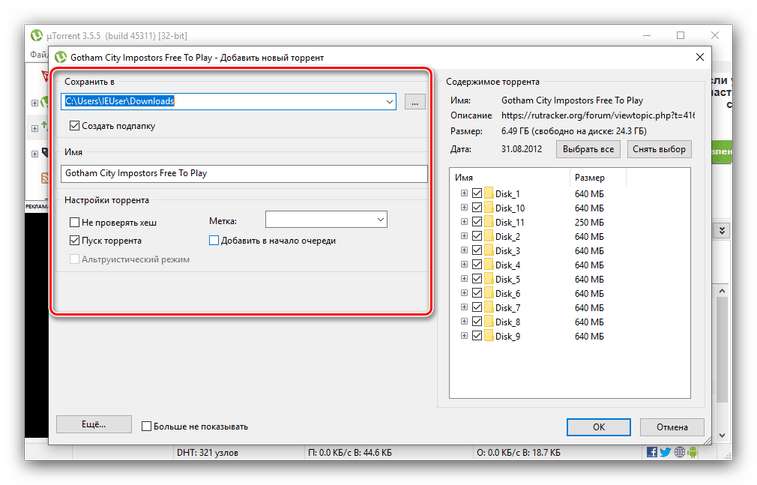Click the Twitter icon in status bar

coord(666,452)
